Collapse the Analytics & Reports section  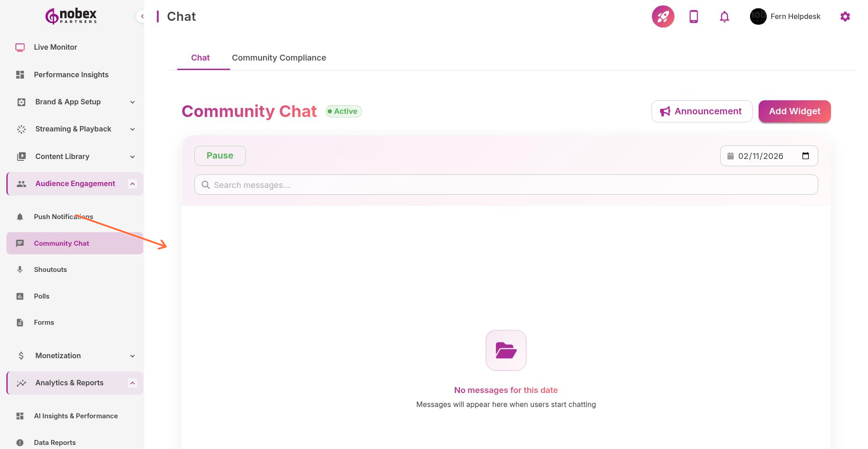pyautogui.click(x=132, y=383)
